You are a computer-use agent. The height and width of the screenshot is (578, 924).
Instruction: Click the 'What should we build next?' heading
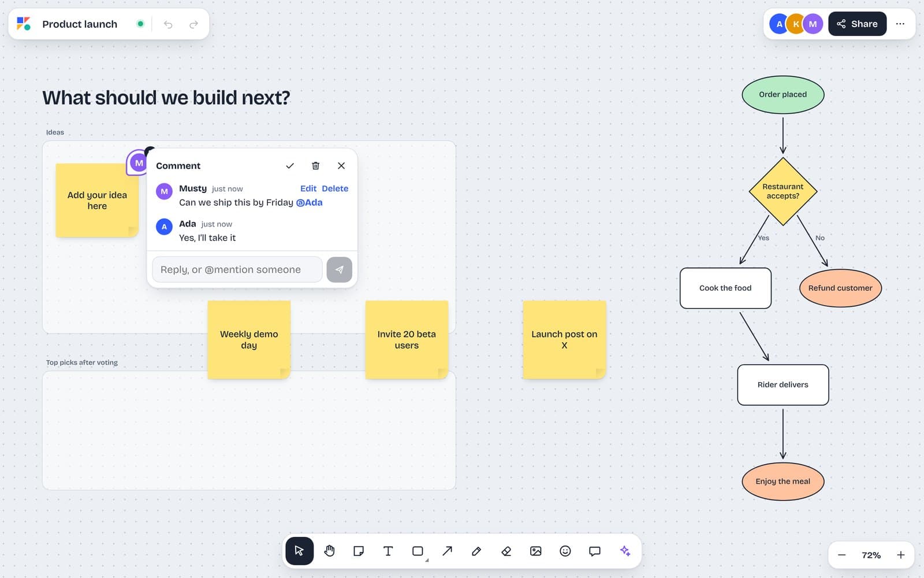click(x=166, y=98)
